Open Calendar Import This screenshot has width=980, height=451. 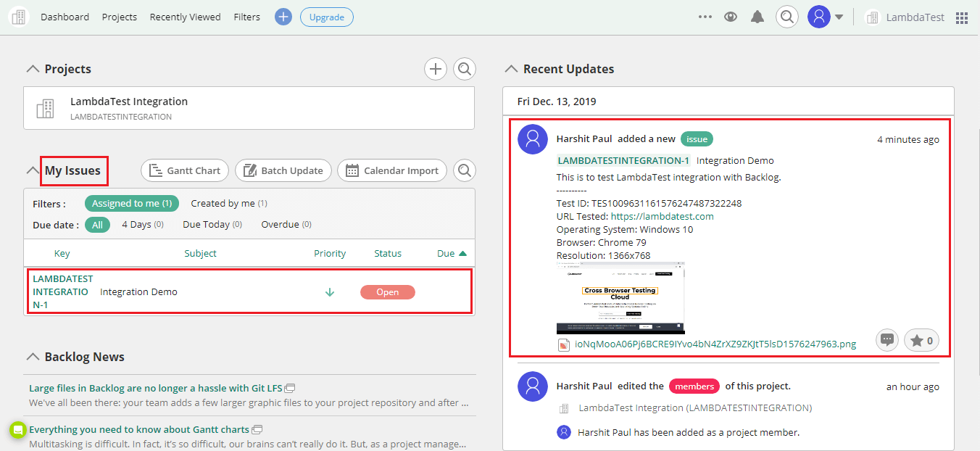[391, 170]
